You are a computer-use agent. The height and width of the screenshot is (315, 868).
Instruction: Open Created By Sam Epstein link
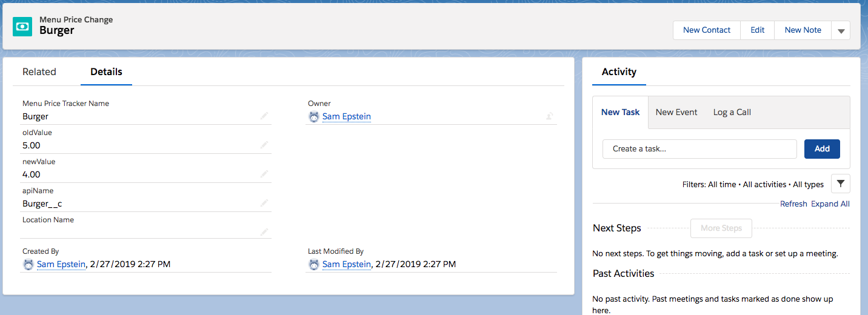61,264
